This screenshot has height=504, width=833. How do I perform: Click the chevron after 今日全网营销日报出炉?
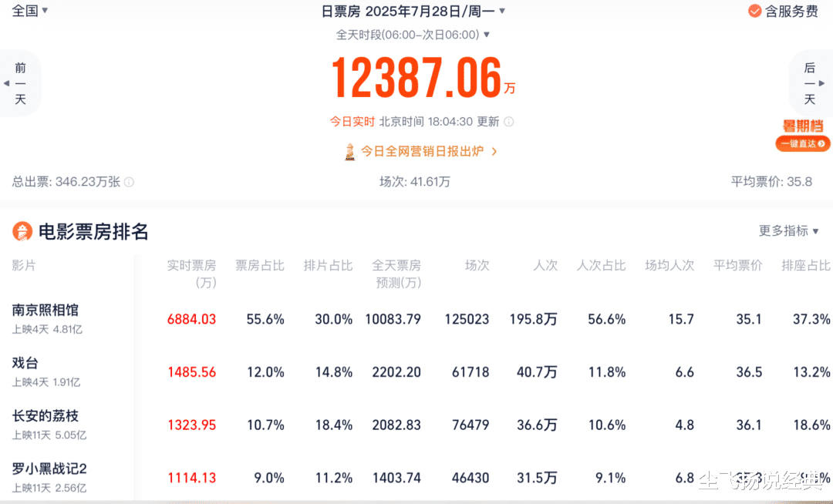tap(495, 152)
